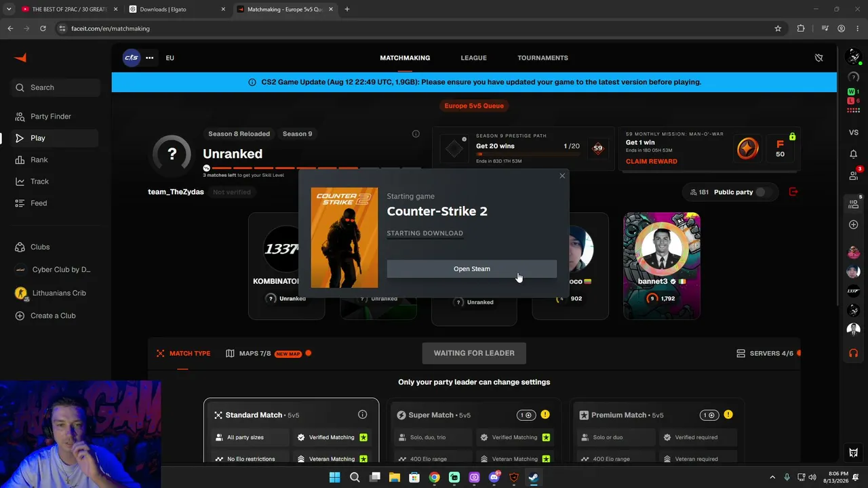Screen dimensions: 868x488
Task: Switch to the Downloads | Elgato browser tab
Action: click(176, 9)
